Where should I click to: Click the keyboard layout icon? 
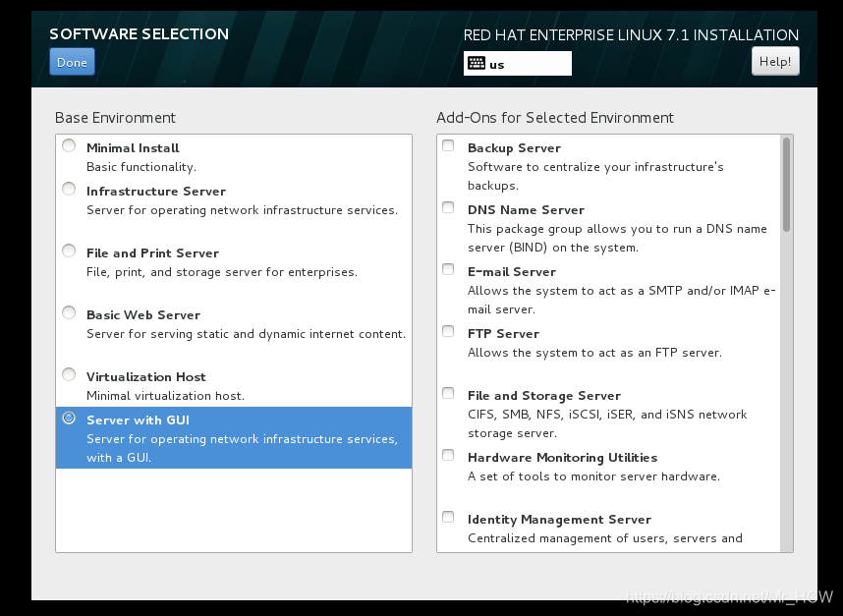point(476,64)
